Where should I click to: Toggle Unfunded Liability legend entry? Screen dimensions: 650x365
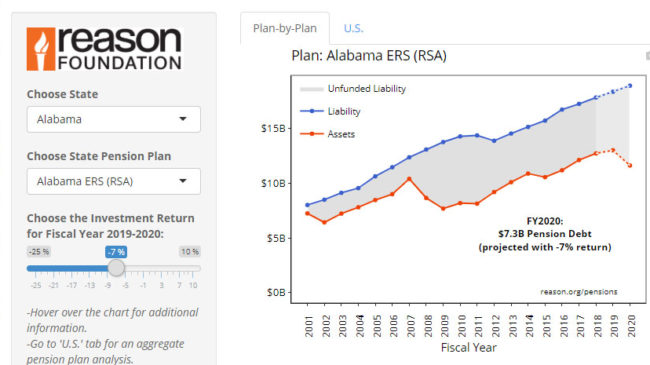353,89
